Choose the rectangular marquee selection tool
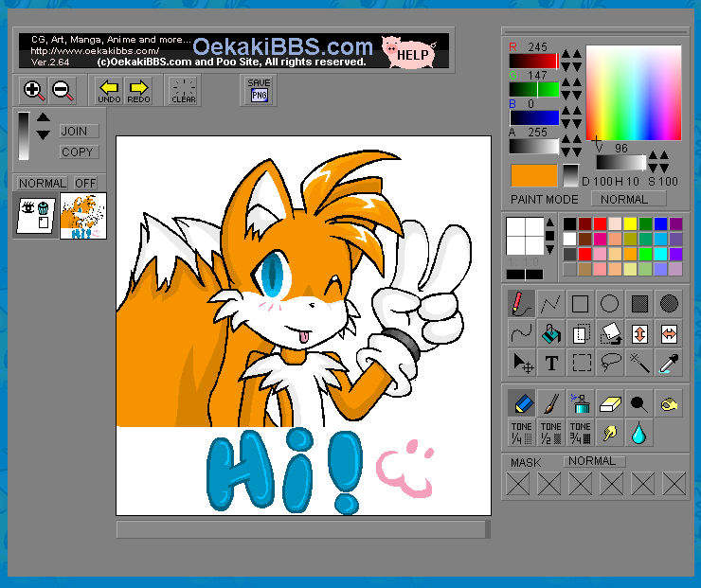Image resolution: width=701 pixels, height=588 pixels. coord(581,363)
